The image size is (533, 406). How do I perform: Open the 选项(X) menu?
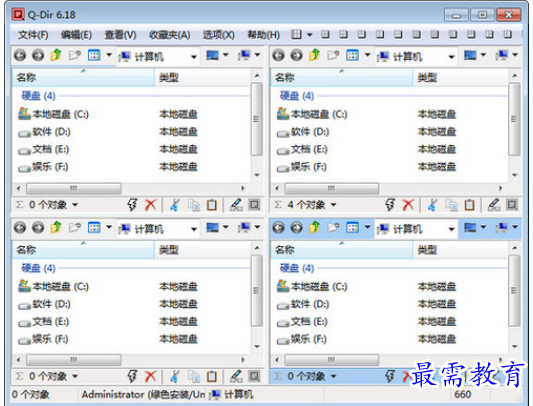point(219,35)
